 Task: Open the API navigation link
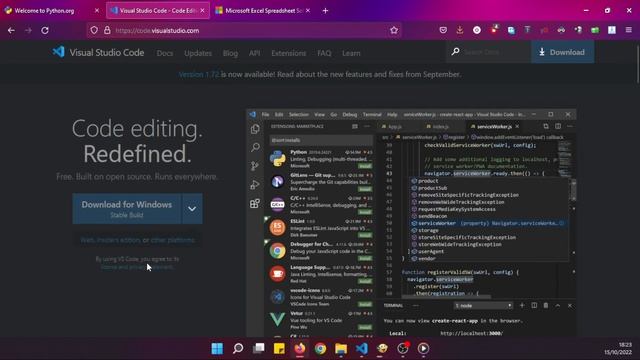click(254, 53)
